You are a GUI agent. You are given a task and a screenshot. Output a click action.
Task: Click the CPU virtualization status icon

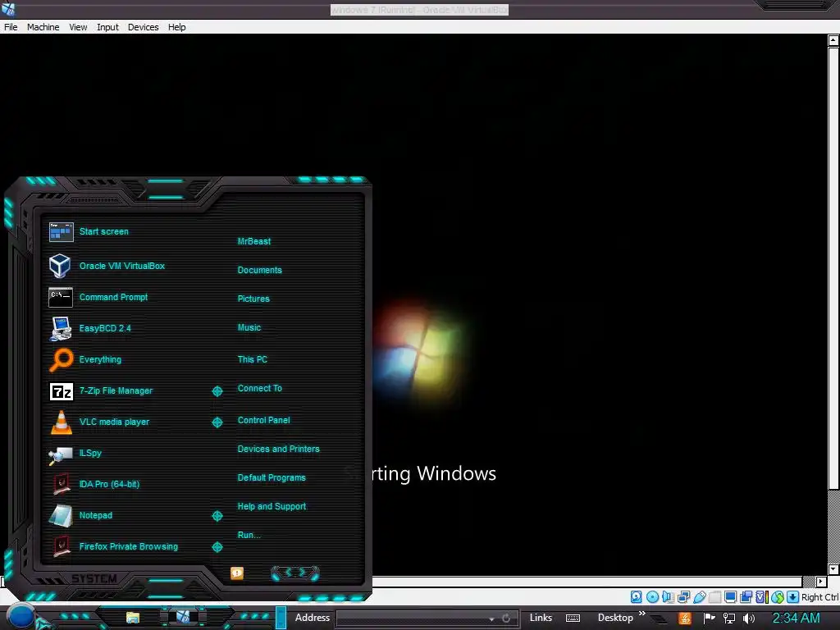tap(762, 597)
